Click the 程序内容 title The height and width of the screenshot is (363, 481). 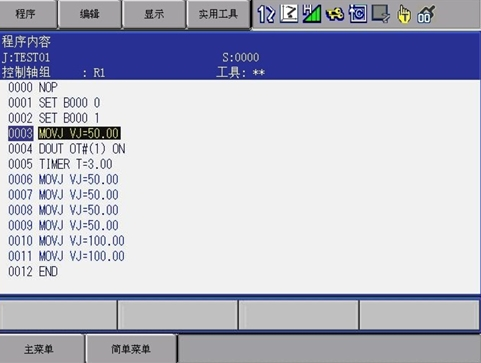(26, 42)
